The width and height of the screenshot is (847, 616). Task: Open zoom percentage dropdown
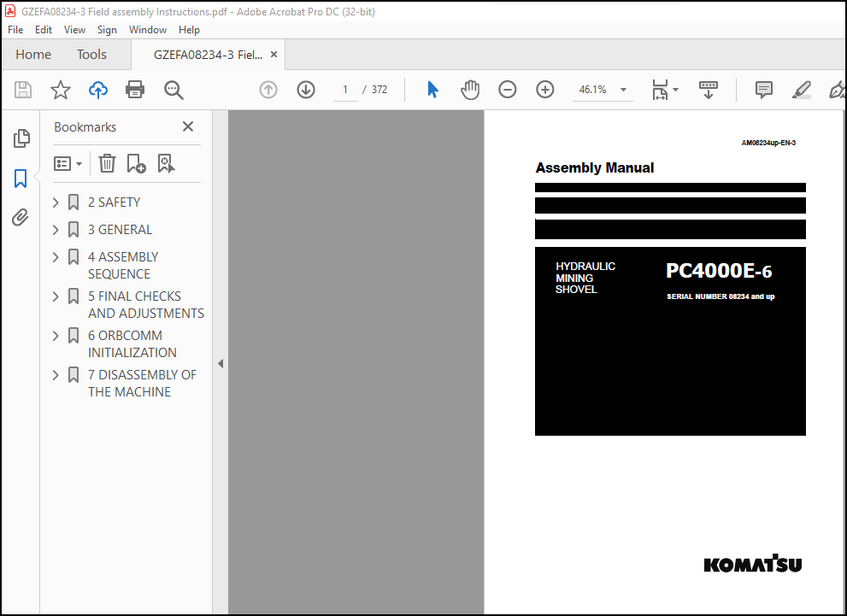[x=623, y=90]
